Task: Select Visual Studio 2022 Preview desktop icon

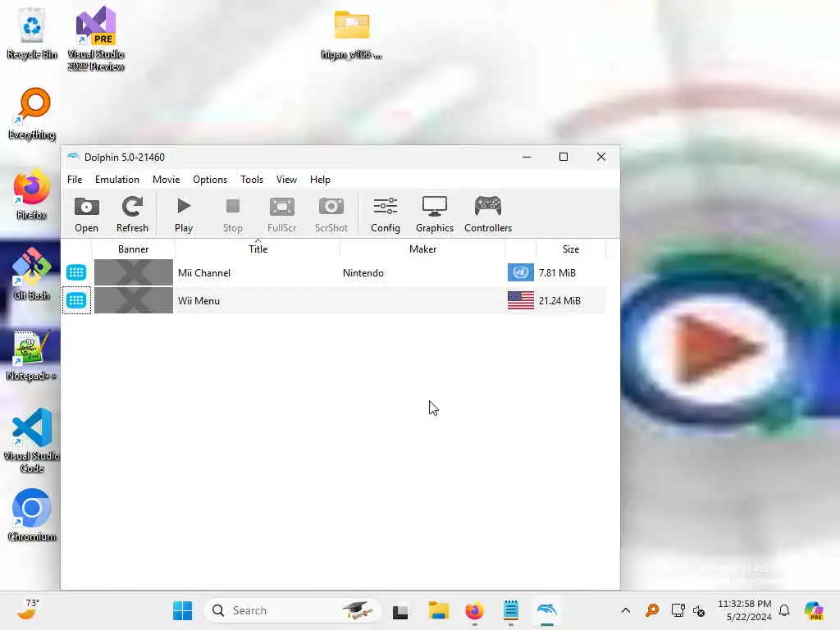Action: coord(96,39)
